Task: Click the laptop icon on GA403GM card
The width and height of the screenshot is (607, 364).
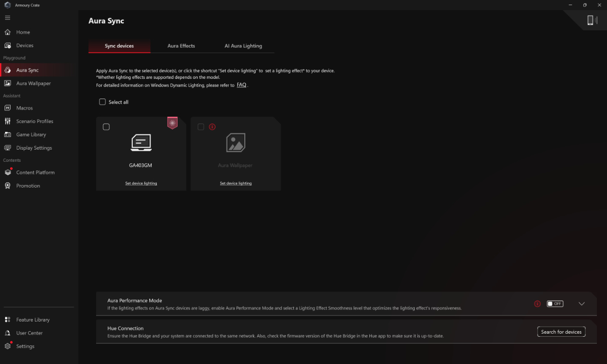Action: pyautogui.click(x=141, y=143)
